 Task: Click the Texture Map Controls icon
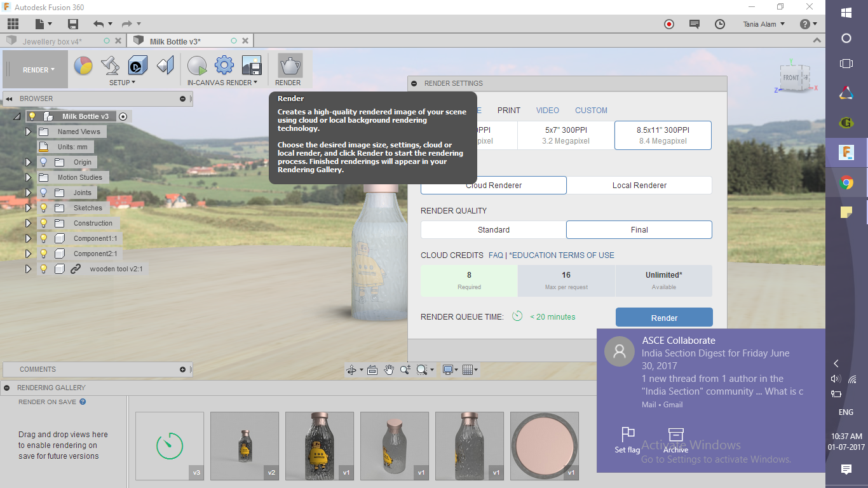pos(165,65)
